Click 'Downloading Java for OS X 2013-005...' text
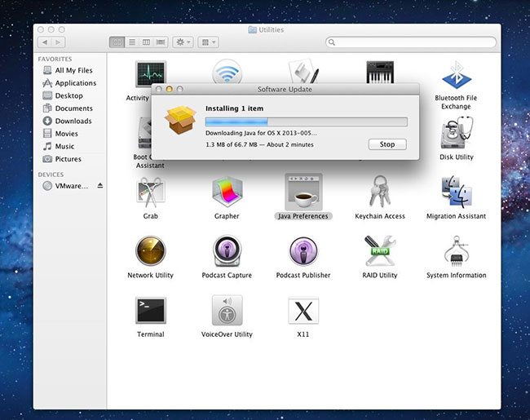This screenshot has height=420, width=530. (261, 133)
